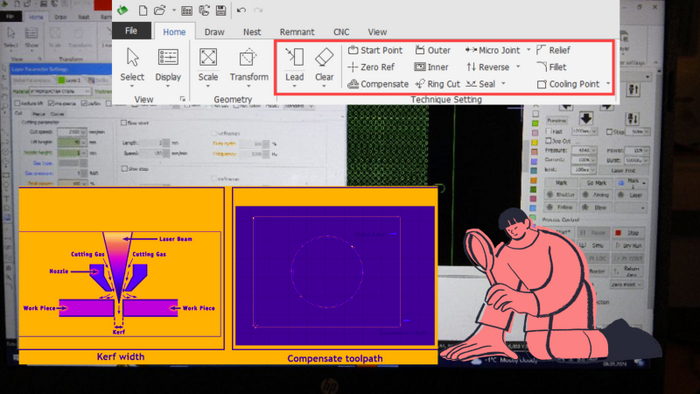Click the Blow button
This screenshot has width=700, height=394.
tap(597, 207)
